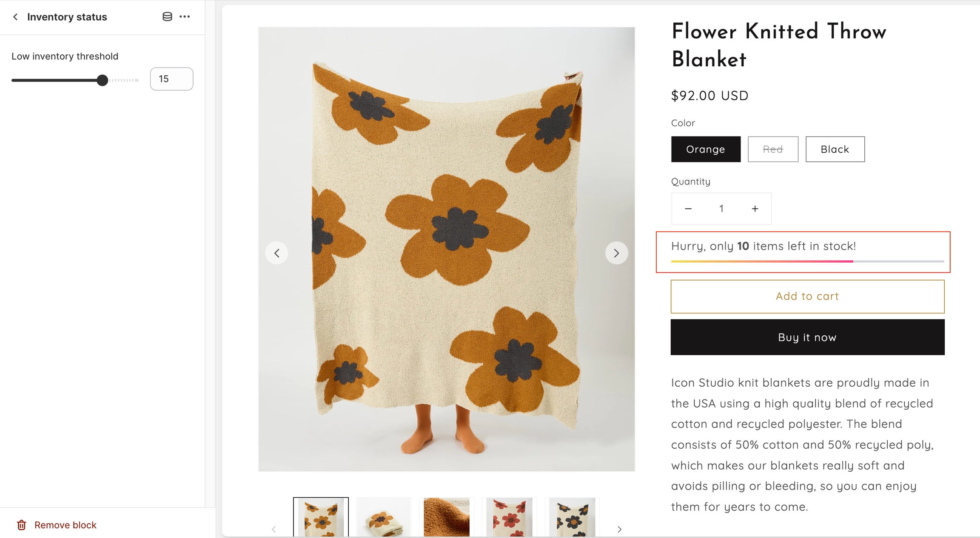Show previous product image with left arrow
Screen dimensions: 980x538
pyautogui.click(x=276, y=253)
